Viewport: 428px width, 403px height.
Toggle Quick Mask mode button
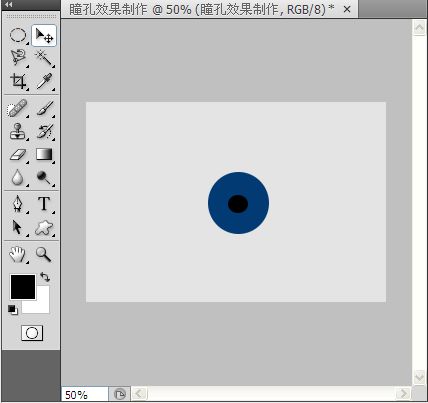point(32,333)
